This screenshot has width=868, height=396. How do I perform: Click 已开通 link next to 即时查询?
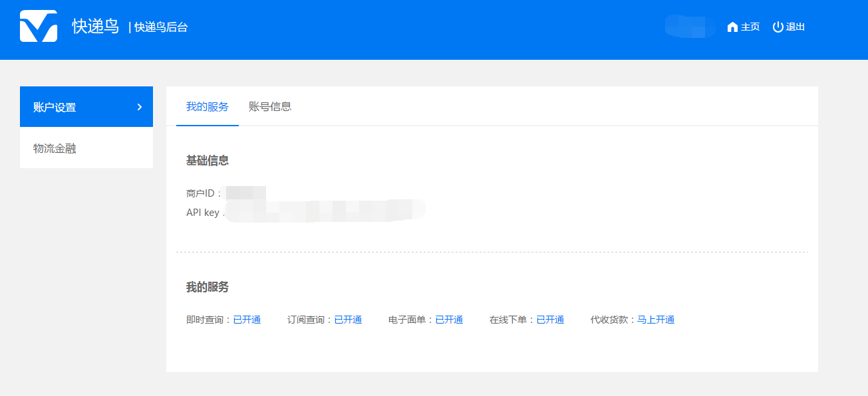point(247,320)
